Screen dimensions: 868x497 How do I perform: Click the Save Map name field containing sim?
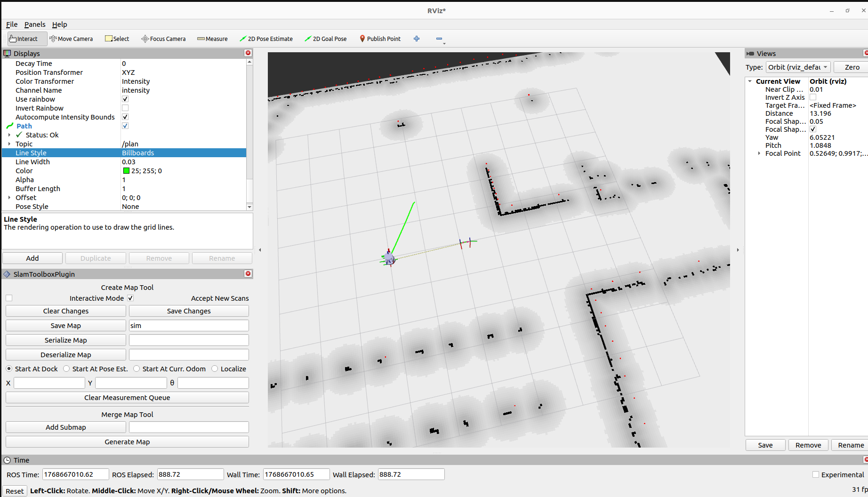pos(189,326)
